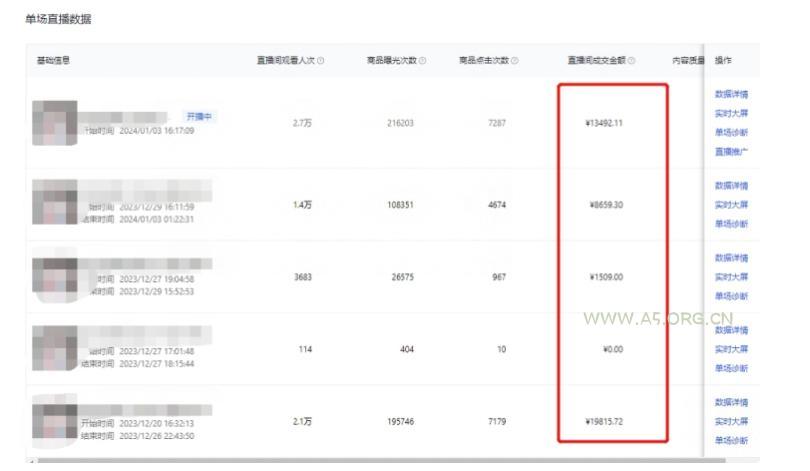Select the ¥1509.00 transaction amount

[606, 277]
